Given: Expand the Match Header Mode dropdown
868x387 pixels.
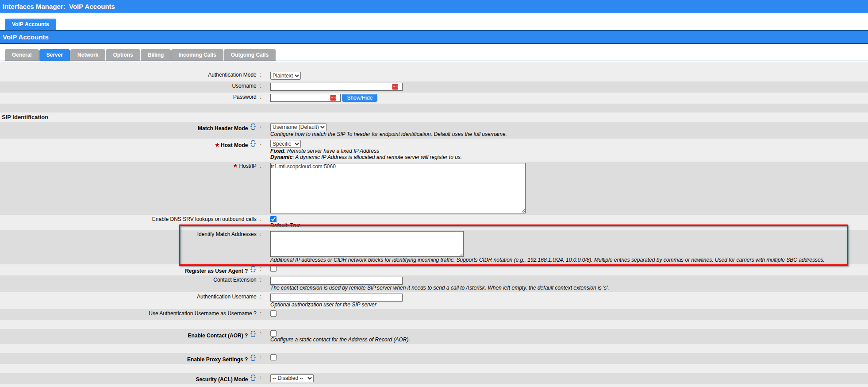Looking at the screenshot, I should [298, 127].
